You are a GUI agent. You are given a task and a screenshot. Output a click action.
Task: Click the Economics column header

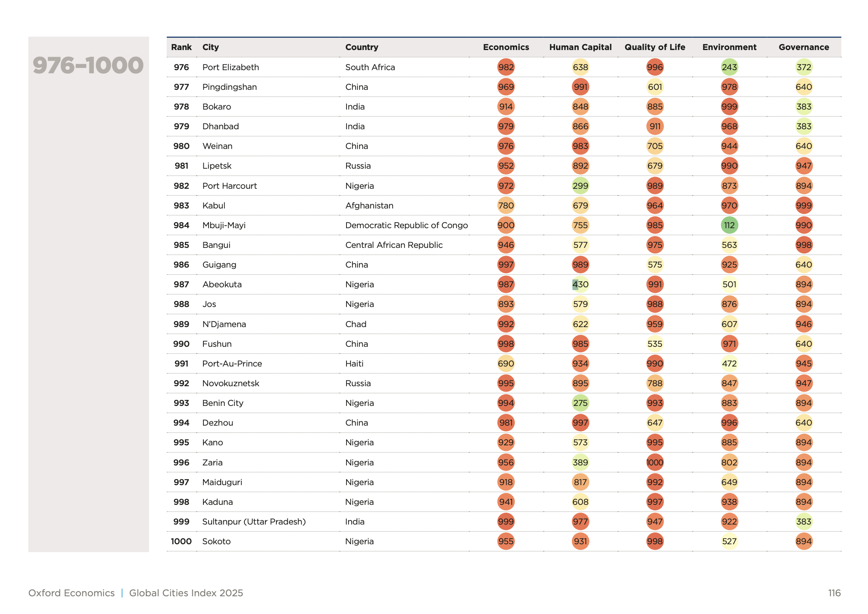click(x=506, y=47)
